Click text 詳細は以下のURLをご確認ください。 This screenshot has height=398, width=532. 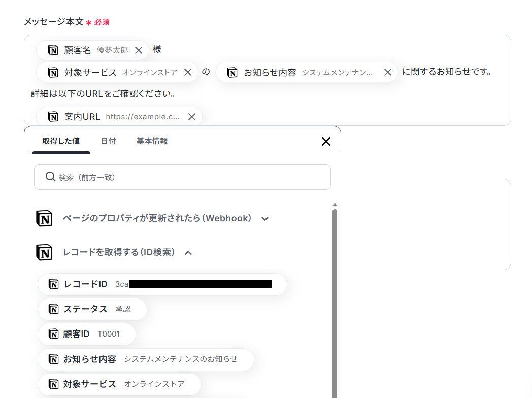click(104, 93)
